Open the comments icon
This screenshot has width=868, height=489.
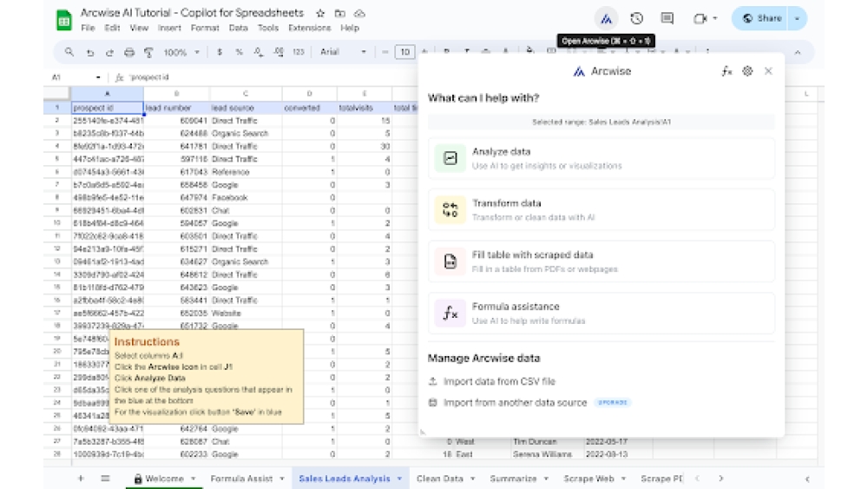(x=667, y=18)
